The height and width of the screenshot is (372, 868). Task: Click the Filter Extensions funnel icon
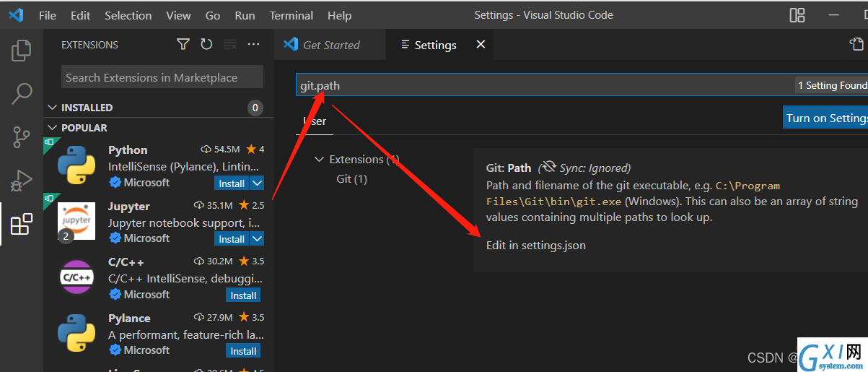(183, 45)
